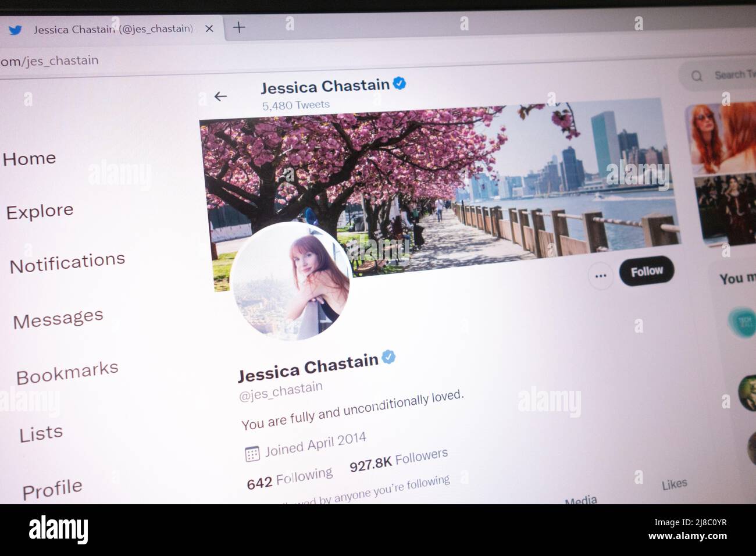756x556 pixels.
Task: Open Notifications in sidebar
Action: 67,263
